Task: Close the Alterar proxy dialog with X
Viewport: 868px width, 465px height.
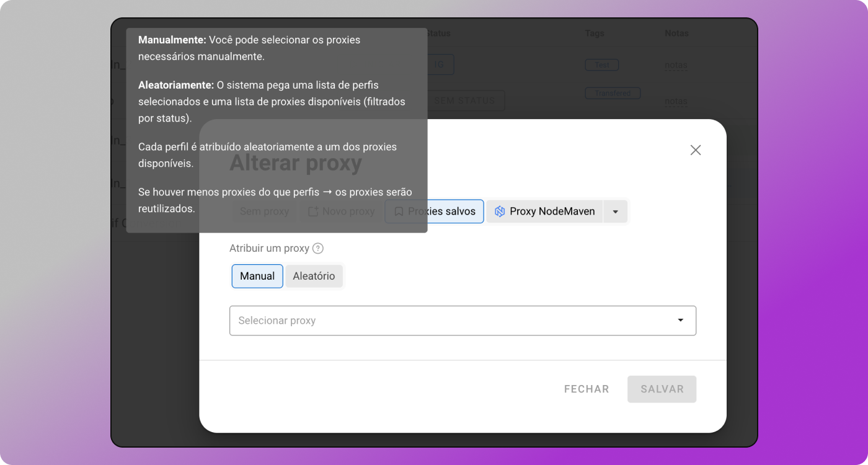Action: tap(696, 150)
